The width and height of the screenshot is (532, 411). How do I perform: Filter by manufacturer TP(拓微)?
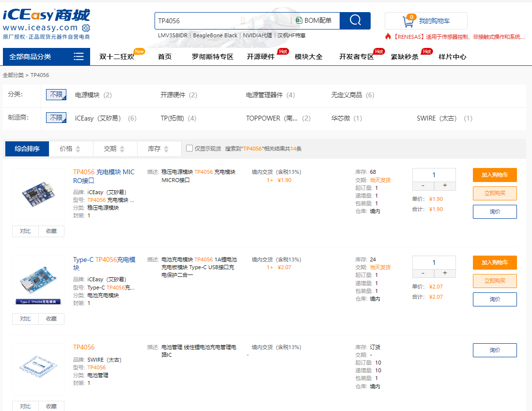point(178,118)
